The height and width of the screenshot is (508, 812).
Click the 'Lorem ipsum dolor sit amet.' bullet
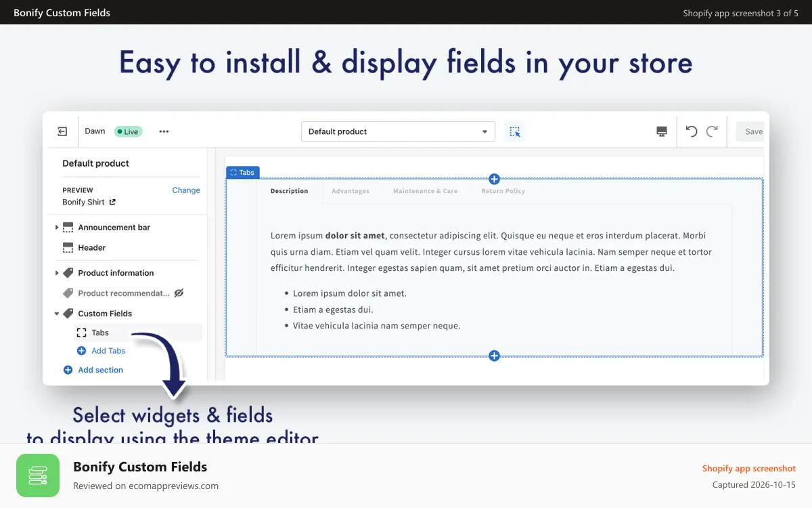[350, 293]
